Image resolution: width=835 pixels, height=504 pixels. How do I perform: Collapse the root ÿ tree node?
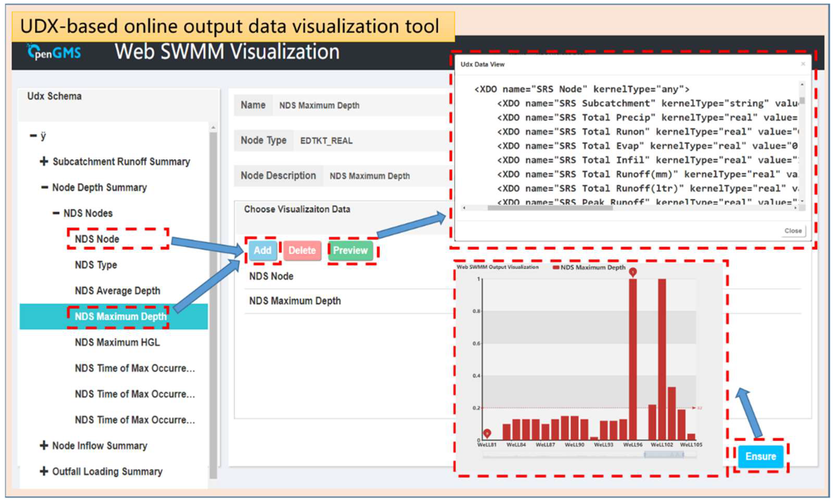tap(33, 136)
